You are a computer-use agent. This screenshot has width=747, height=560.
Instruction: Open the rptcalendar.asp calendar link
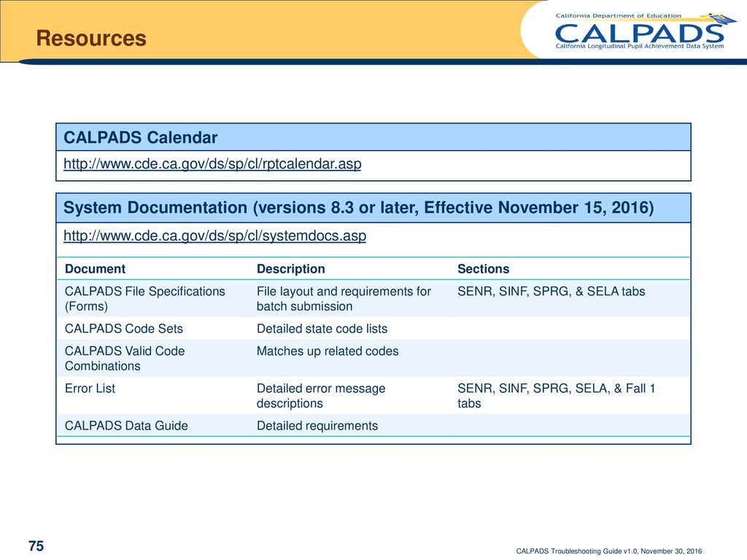click(x=212, y=164)
